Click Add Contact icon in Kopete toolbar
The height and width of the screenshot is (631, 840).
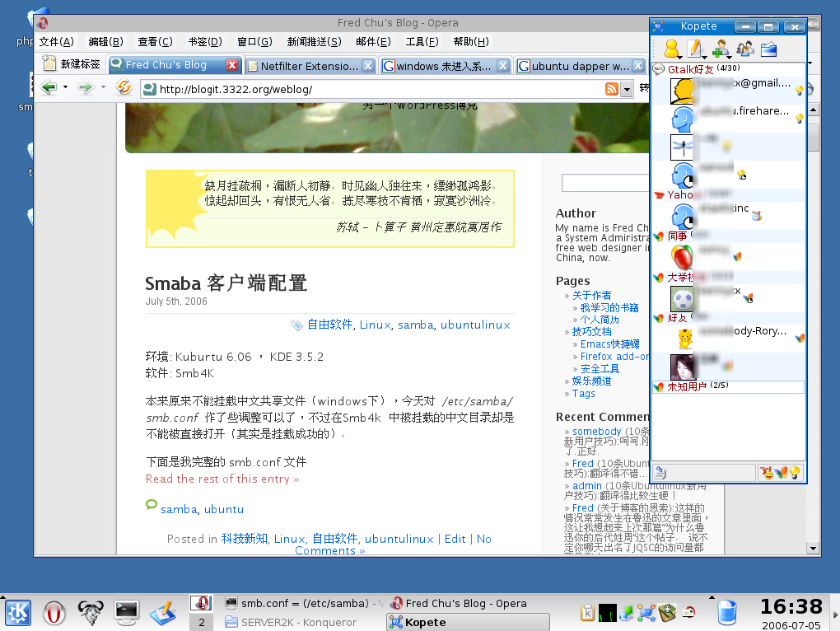[721, 49]
